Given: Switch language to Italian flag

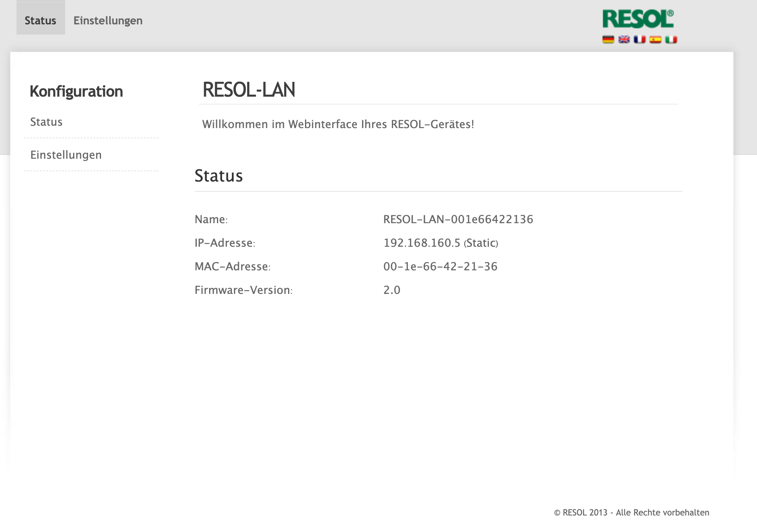Looking at the screenshot, I should (671, 39).
